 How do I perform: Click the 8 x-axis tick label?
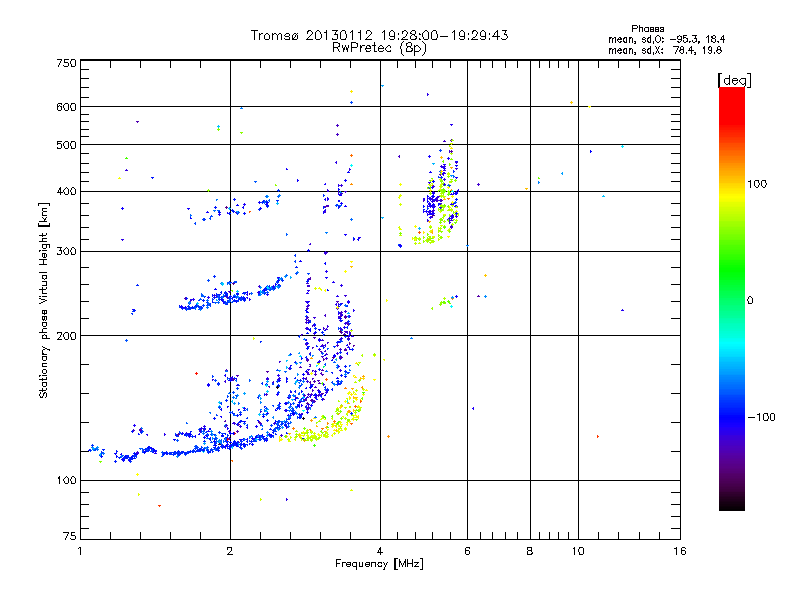click(x=530, y=551)
